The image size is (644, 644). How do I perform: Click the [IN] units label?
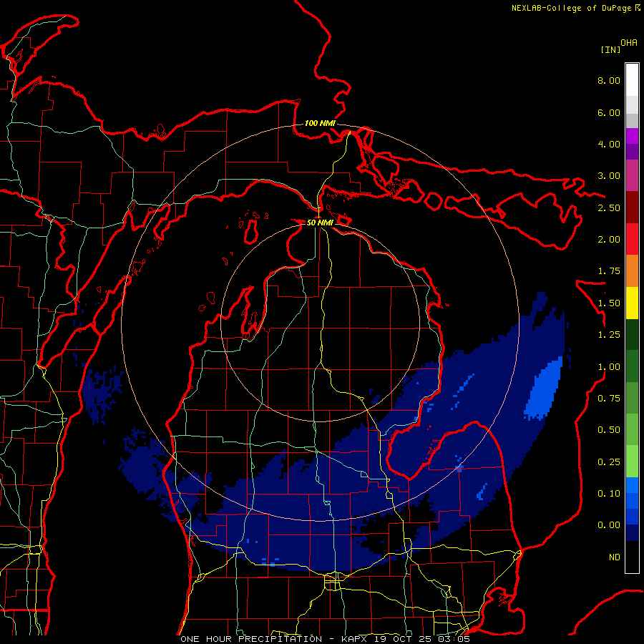point(610,49)
